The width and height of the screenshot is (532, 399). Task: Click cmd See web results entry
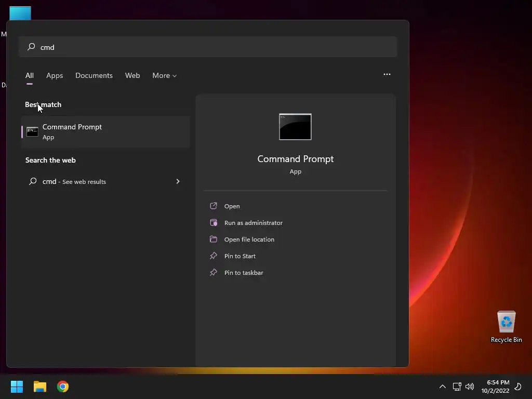click(105, 181)
